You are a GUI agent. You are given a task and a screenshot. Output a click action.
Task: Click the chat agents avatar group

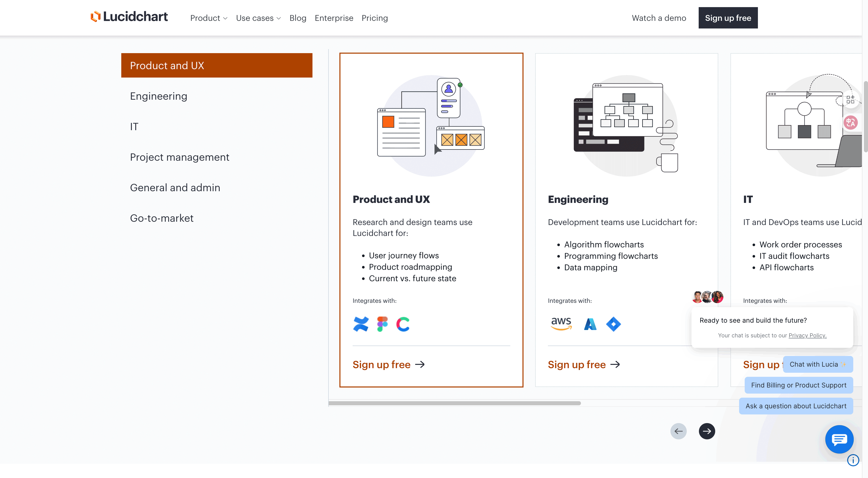click(x=707, y=297)
